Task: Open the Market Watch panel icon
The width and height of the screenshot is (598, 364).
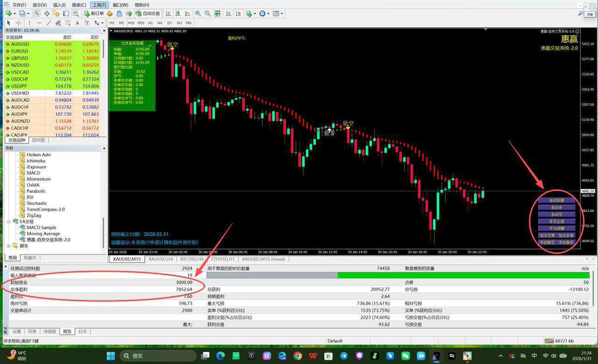Action: [37, 13]
